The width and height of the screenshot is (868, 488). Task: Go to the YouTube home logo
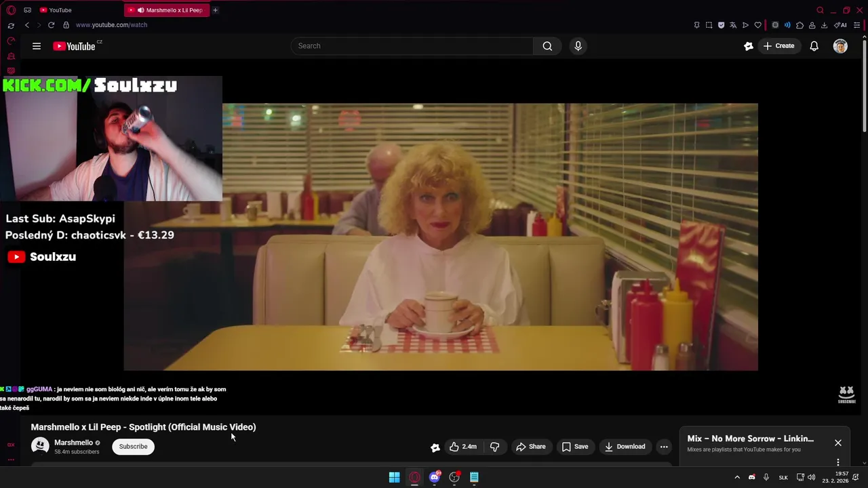click(x=75, y=46)
